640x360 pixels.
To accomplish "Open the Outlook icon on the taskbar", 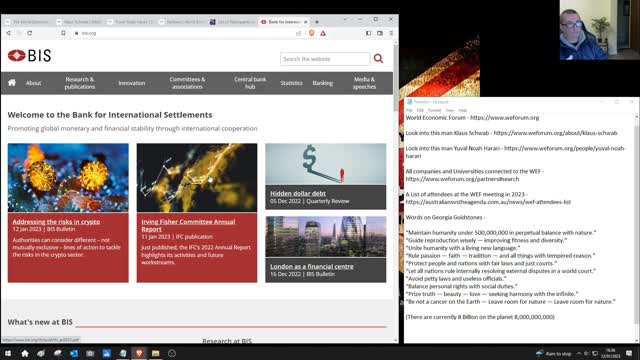I will click(74, 353).
